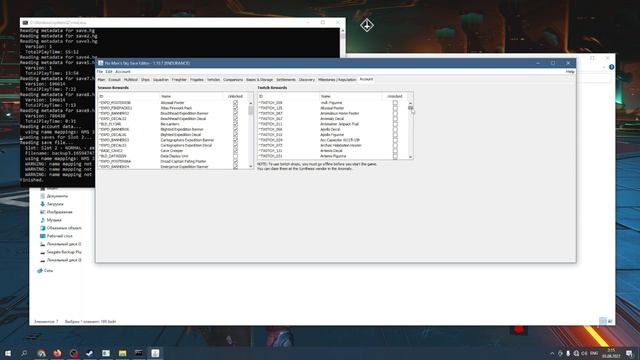
Task: Select Animator Jetpack Trail row in Twitch Rewards
Action: [x=332, y=124]
